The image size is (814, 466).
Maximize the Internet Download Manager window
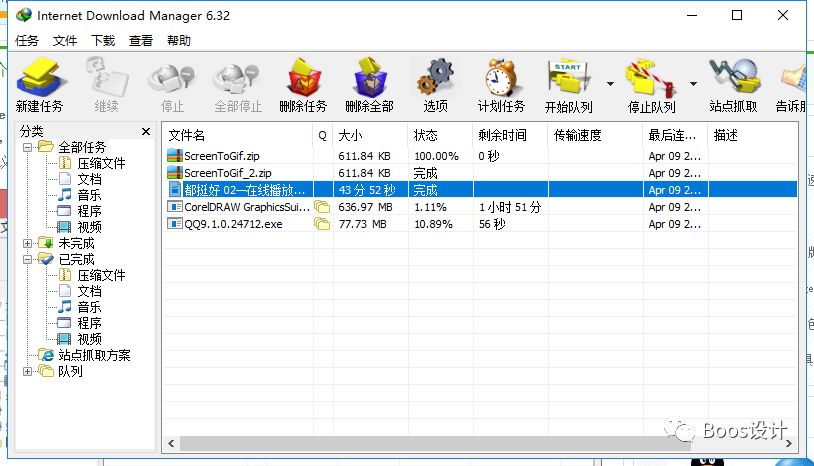[x=737, y=16]
